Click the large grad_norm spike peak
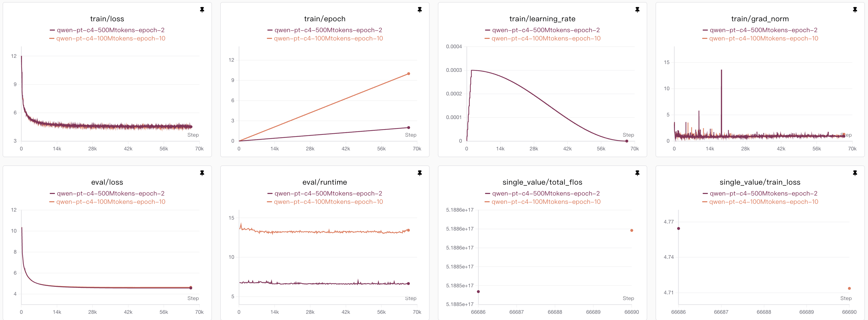 click(x=721, y=70)
